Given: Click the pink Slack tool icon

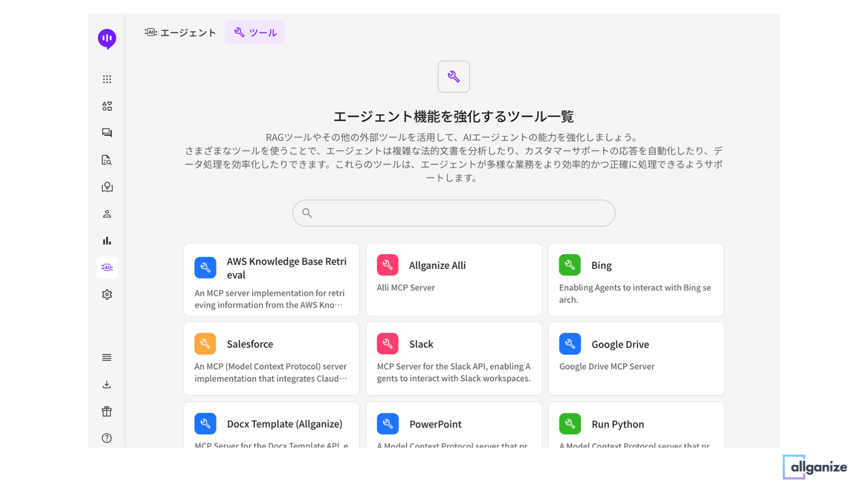Looking at the screenshot, I should click(388, 344).
